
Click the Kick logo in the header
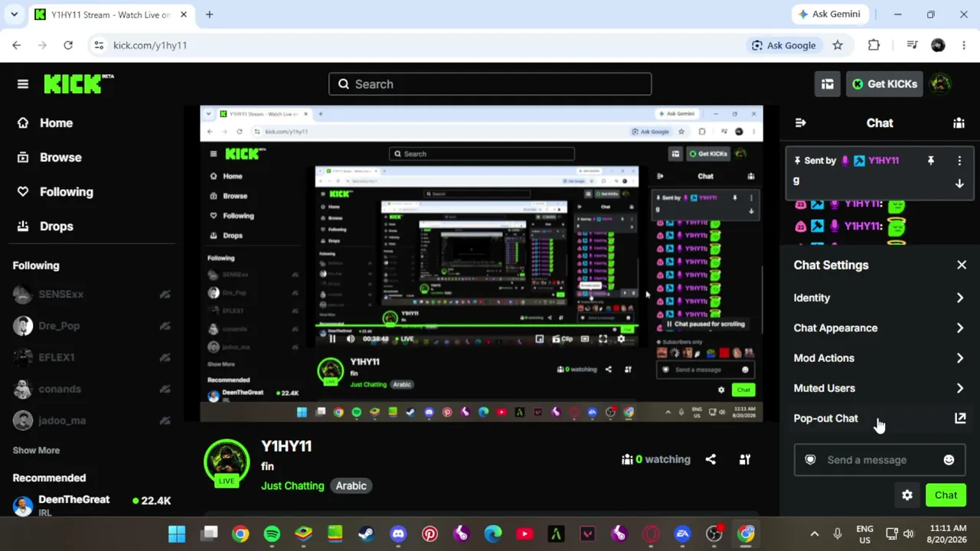click(78, 84)
